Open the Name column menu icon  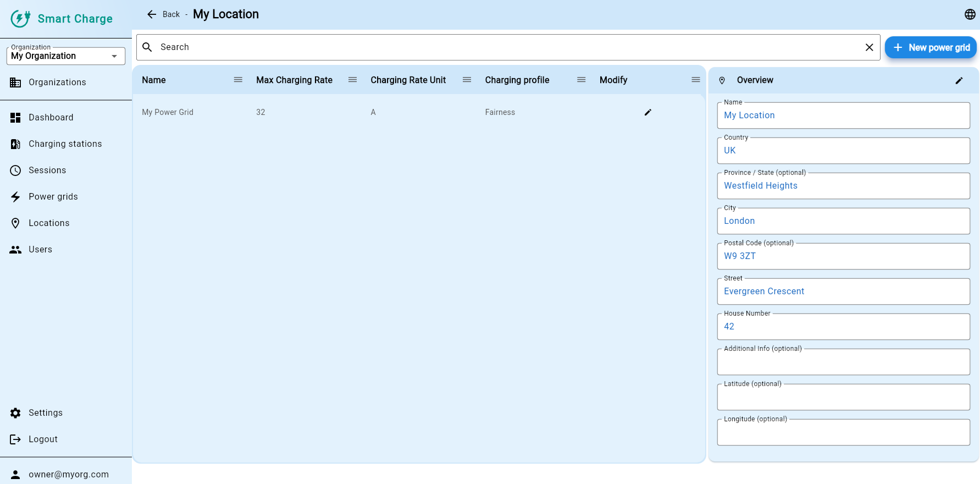coord(238,80)
